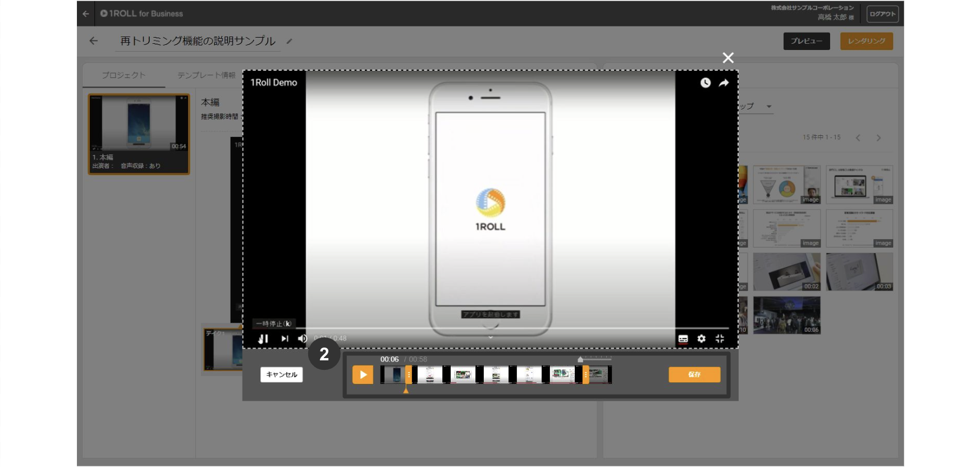Click the キャンセル button

pyautogui.click(x=281, y=374)
